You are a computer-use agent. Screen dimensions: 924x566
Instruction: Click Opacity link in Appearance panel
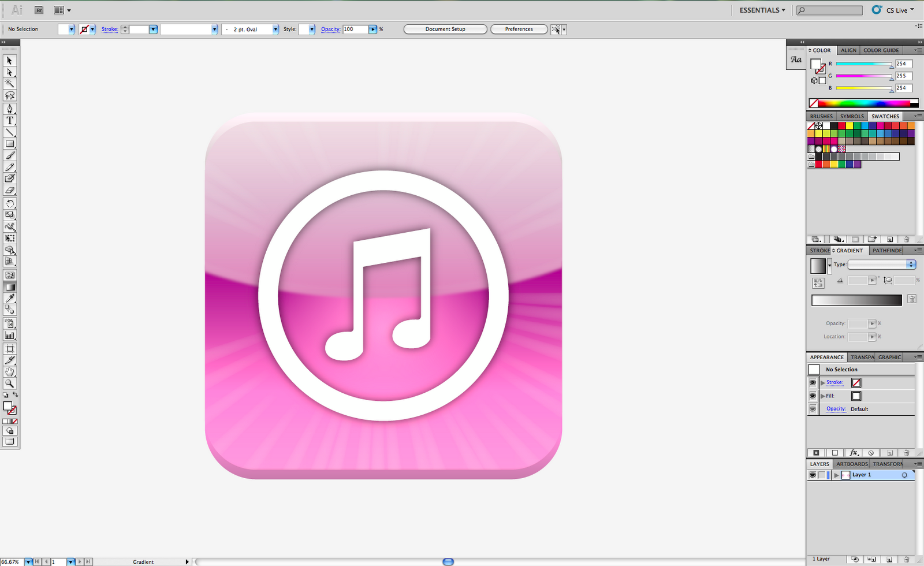[836, 408]
